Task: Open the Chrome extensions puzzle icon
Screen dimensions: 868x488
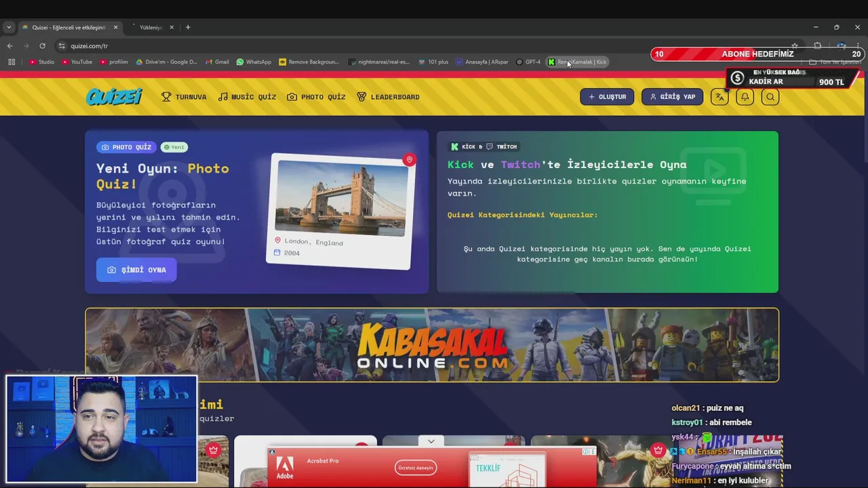Action: coord(818,46)
